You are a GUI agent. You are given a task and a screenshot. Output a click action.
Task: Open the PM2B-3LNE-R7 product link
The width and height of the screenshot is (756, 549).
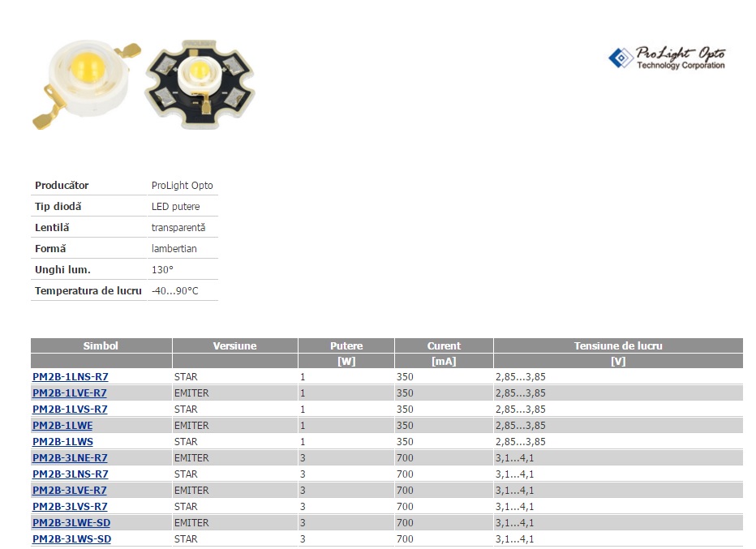(x=70, y=458)
